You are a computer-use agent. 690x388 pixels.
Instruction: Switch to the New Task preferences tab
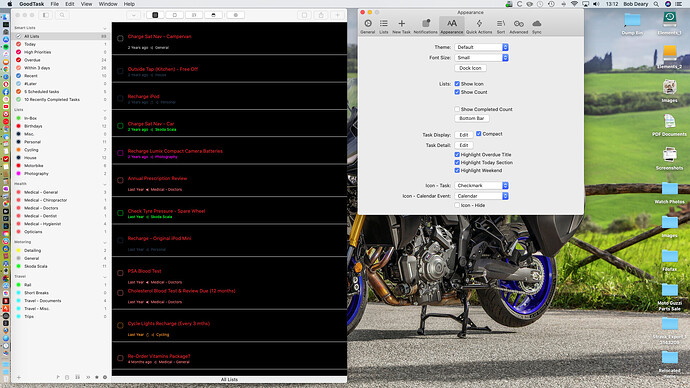click(x=401, y=26)
